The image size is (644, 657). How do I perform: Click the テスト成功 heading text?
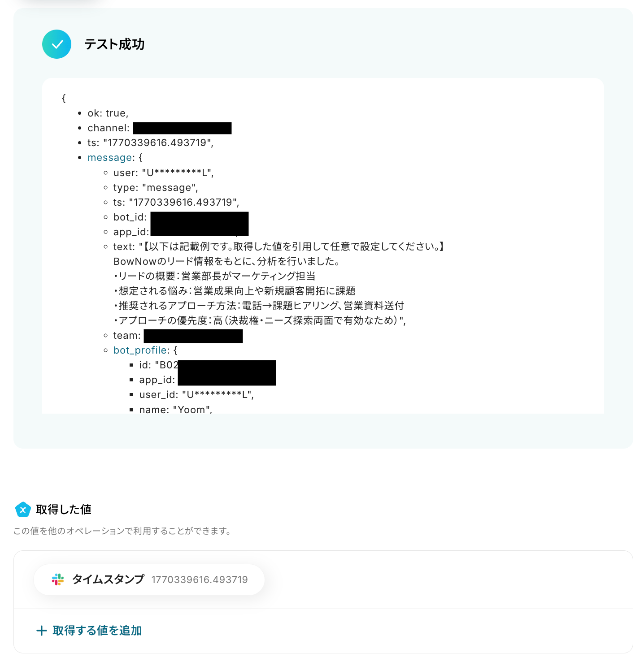(114, 44)
